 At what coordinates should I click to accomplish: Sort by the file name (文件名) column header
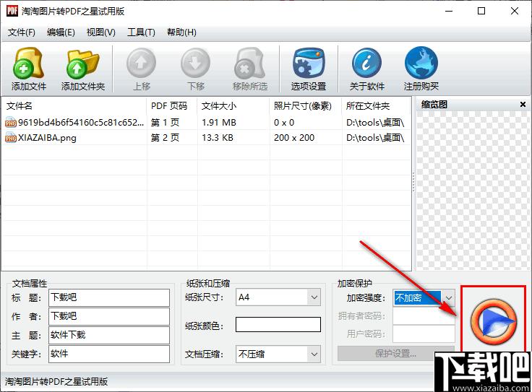pyautogui.click(x=74, y=106)
